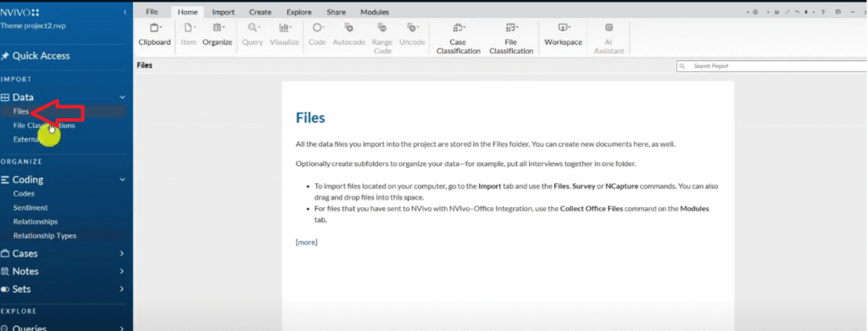868x331 pixels.
Task: Select Relationship Types in sidebar
Action: click(x=45, y=236)
